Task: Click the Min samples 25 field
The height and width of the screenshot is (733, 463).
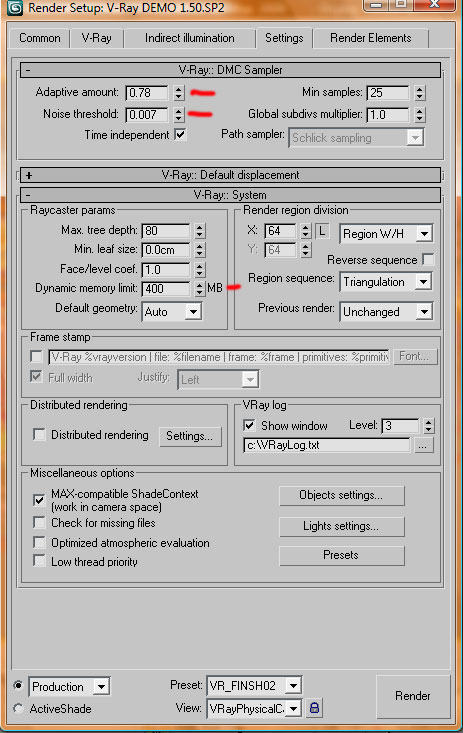Action: coord(388,93)
